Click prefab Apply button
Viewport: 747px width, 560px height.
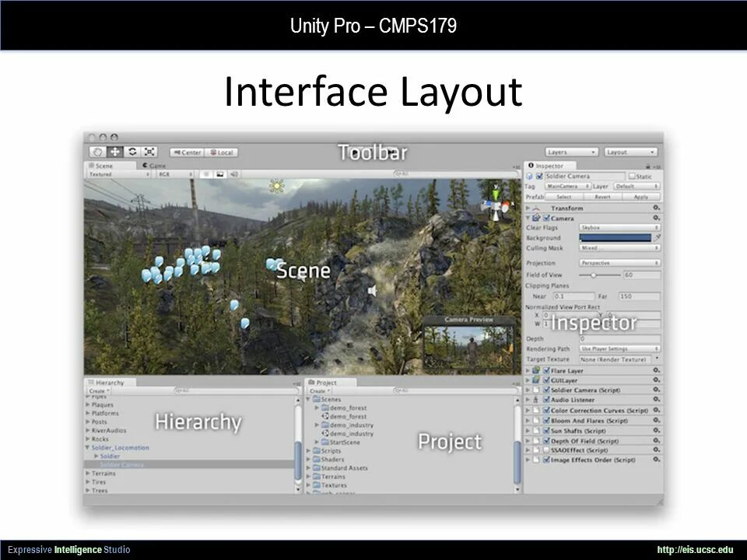pos(641,197)
